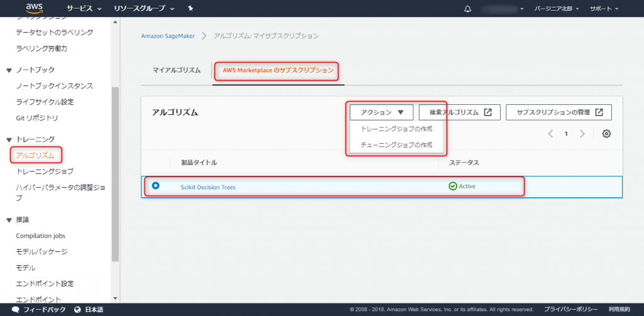Go to previous page arrow in pagination
644x316 pixels.
pos(551,133)
